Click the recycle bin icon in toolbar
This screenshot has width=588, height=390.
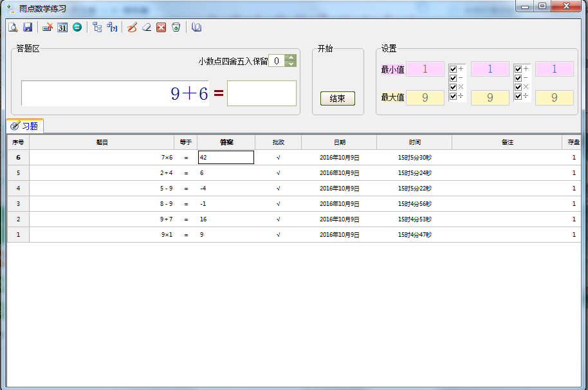[176, 27]
